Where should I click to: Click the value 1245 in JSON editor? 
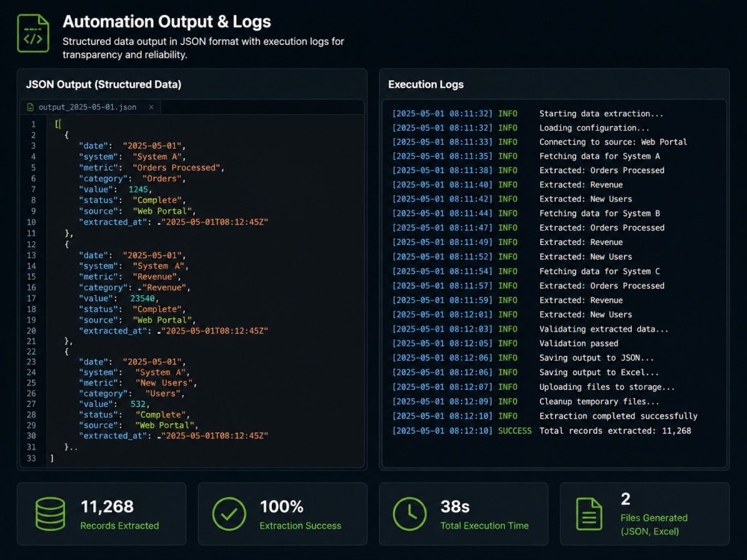[x=138, y=190]
